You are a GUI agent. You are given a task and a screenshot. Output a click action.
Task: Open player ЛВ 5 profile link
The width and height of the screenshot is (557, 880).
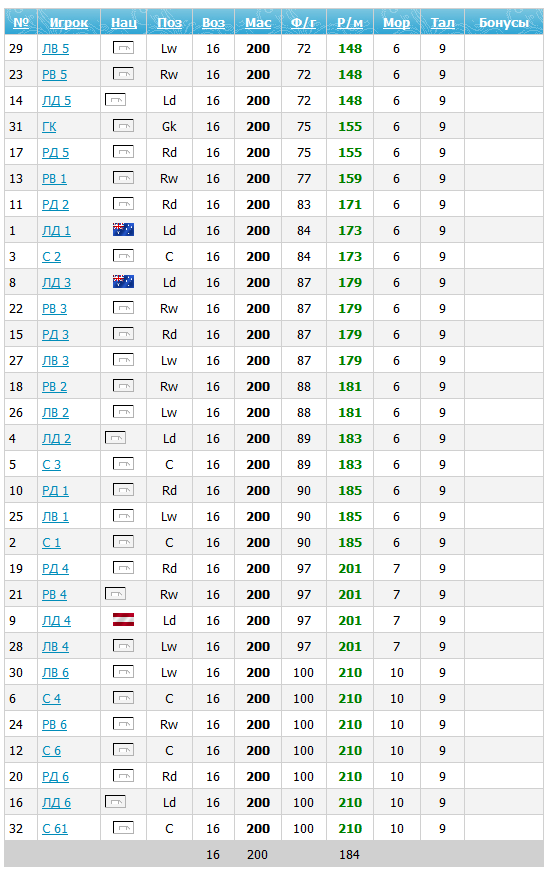[56, 49]
